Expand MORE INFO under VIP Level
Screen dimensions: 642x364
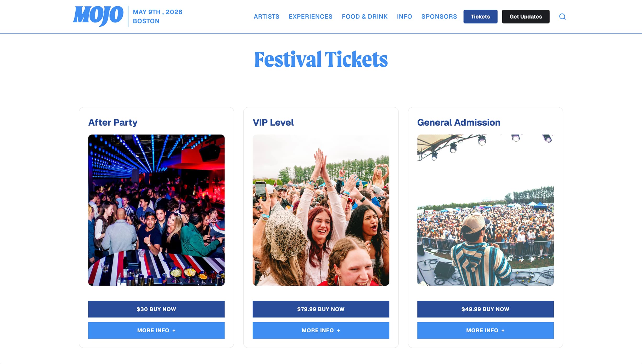320,330
